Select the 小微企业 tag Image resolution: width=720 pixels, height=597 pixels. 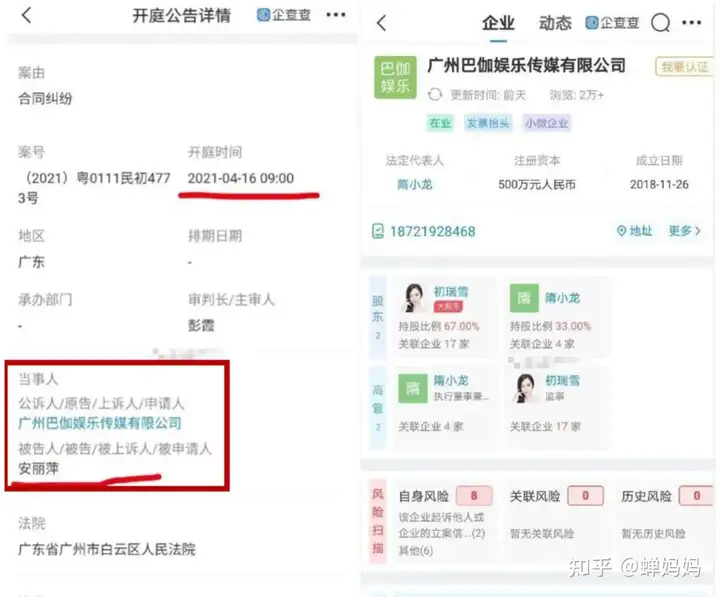(x=546, y=123)
